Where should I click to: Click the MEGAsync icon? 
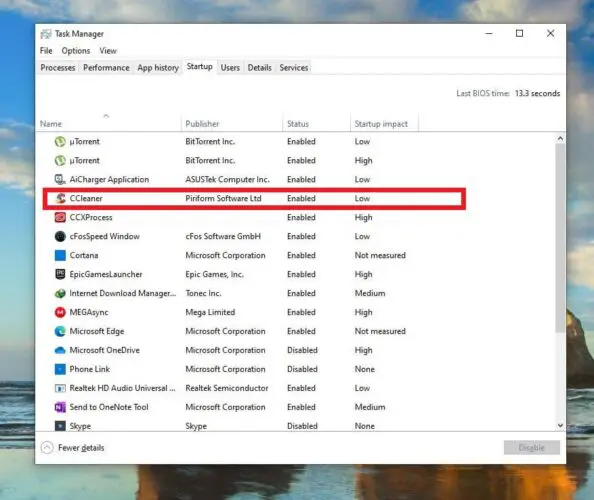click(60, 312)
